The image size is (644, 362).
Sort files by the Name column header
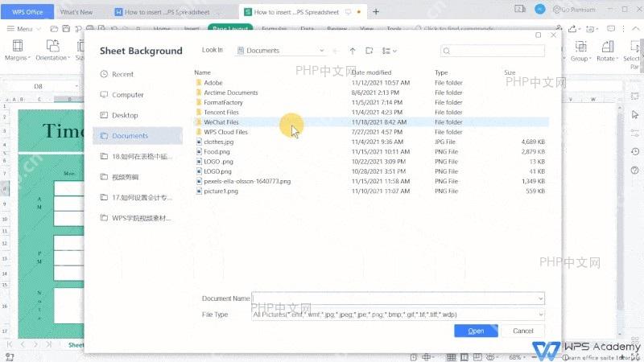point(203,72)
